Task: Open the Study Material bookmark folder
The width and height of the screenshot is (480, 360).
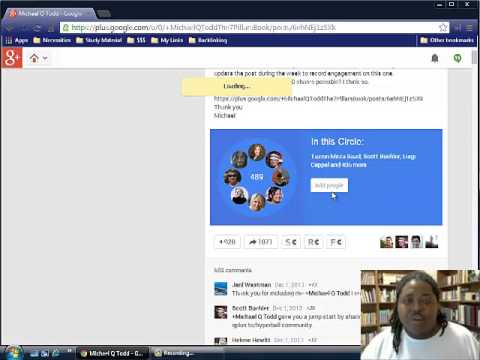Action: [x=99, y=40]
